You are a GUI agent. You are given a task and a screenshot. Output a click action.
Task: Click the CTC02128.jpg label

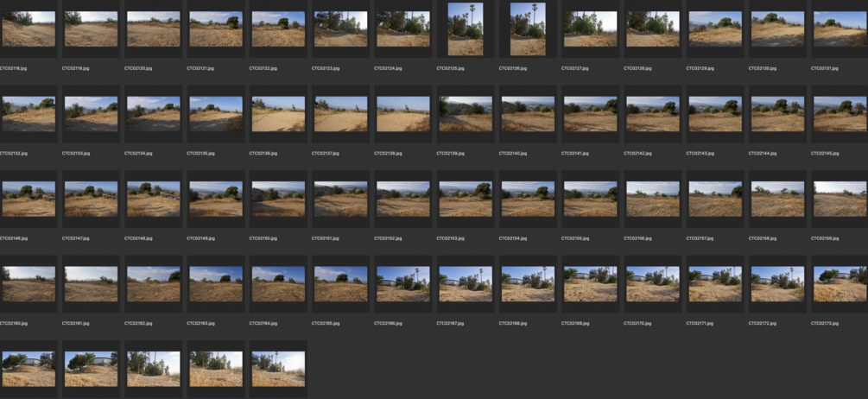pos(637,68)
